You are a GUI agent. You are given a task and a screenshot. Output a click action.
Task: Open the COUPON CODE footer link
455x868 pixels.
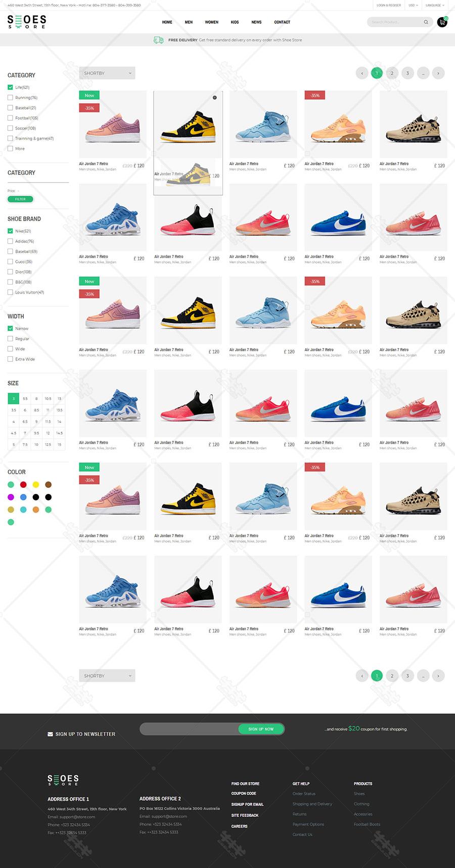coord(244,793)
